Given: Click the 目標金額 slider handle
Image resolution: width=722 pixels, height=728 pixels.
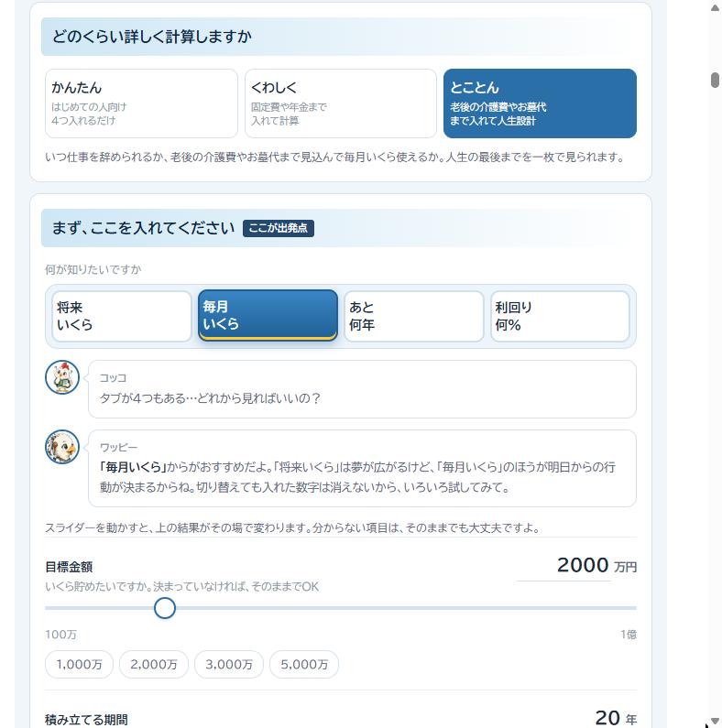Looking at the screenshot, I should tap(165, 608).
